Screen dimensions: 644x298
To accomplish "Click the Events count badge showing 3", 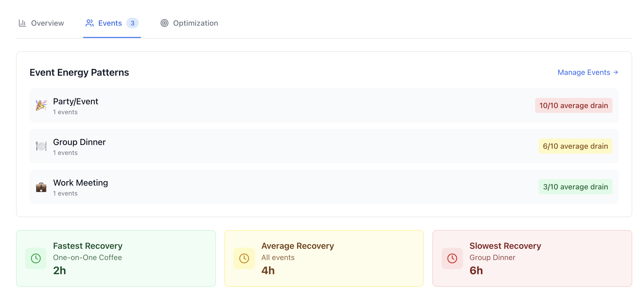I will pyautogui.click(x=132, y=23).
